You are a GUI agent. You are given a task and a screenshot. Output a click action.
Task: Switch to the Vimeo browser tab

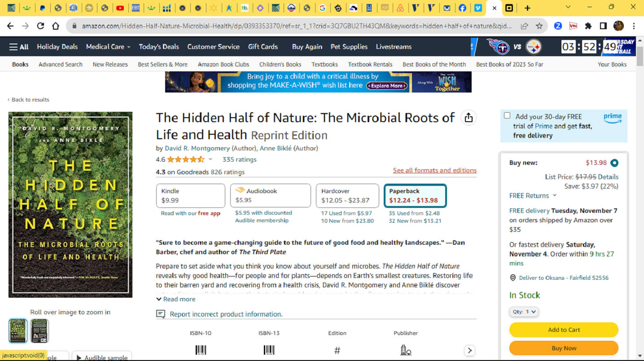click(478, 8)
